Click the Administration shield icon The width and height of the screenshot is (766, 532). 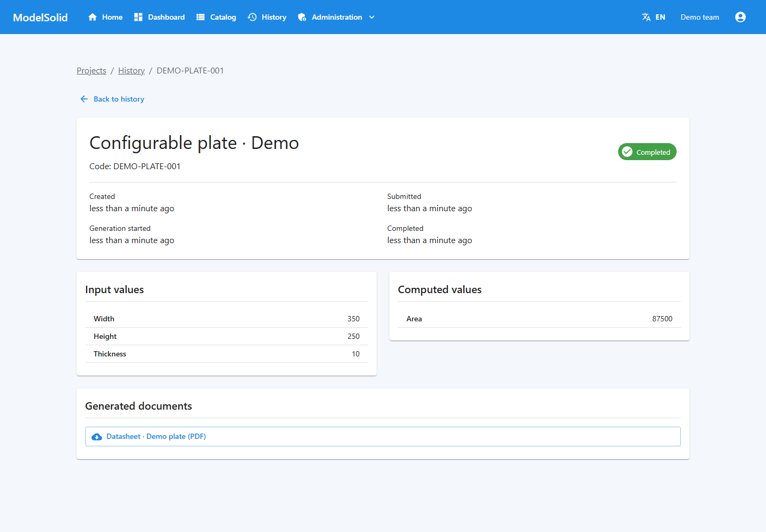click(x=302, y=17)
